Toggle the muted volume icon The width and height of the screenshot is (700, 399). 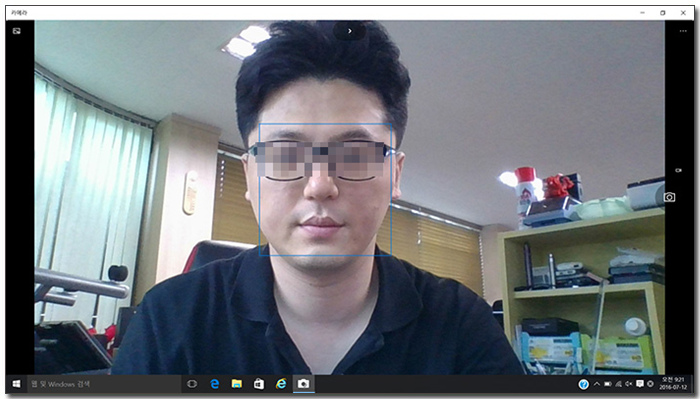coord(629,384)
